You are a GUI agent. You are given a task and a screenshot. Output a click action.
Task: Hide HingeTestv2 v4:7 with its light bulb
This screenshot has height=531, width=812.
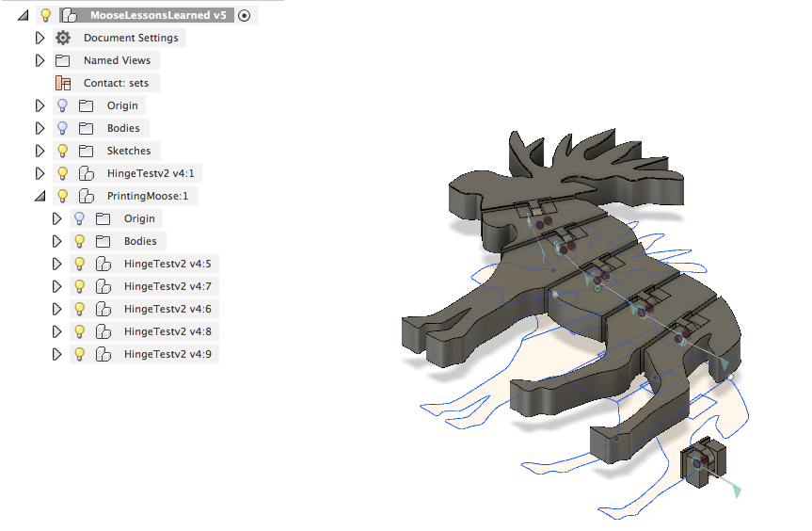coord(80,286)
